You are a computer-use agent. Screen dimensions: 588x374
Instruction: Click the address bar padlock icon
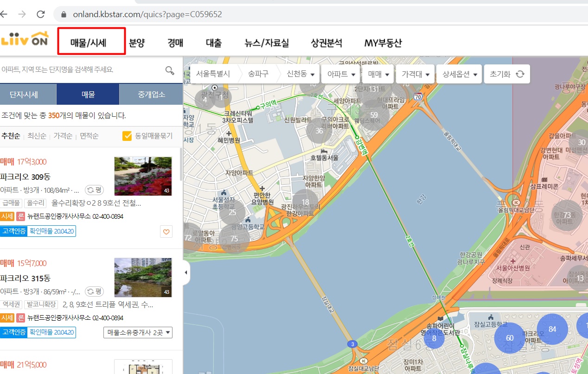coord(64,14)
